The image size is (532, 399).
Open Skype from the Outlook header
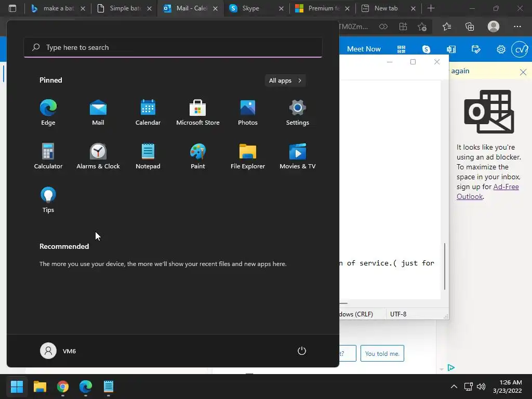pyautogui.click(x=426, y=49)
